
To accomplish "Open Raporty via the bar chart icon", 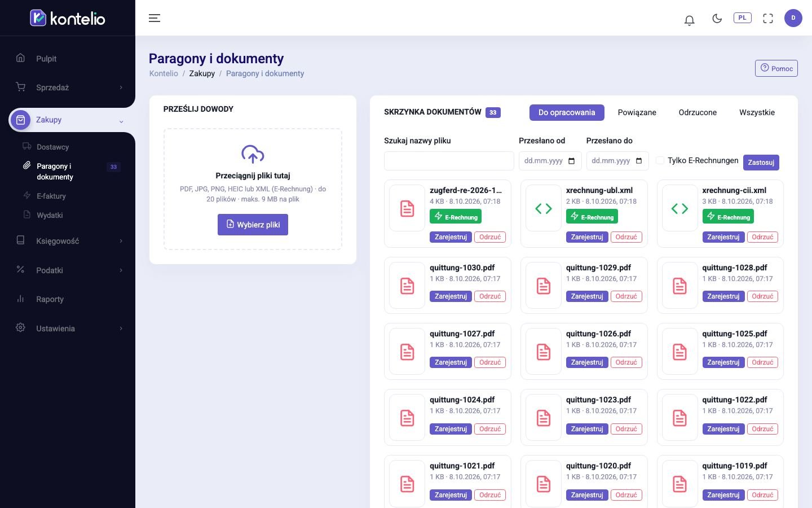I will [x=20, y=299].
